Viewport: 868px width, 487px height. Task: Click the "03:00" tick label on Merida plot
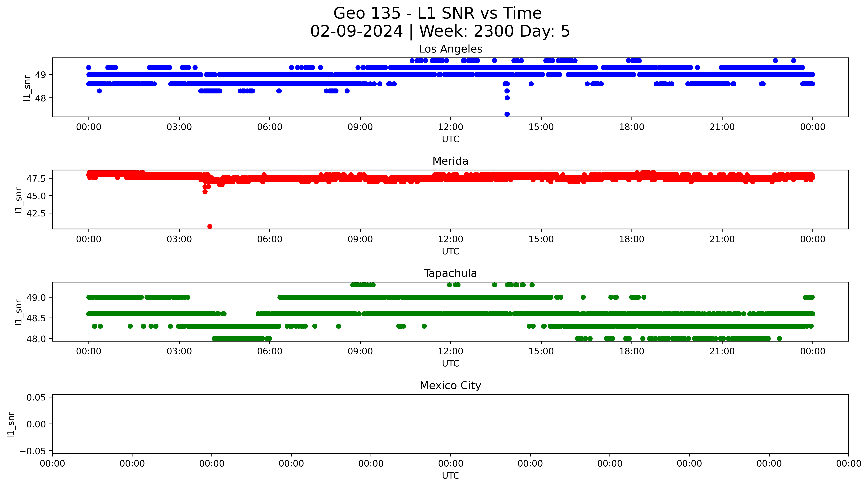tap(179, 239)
